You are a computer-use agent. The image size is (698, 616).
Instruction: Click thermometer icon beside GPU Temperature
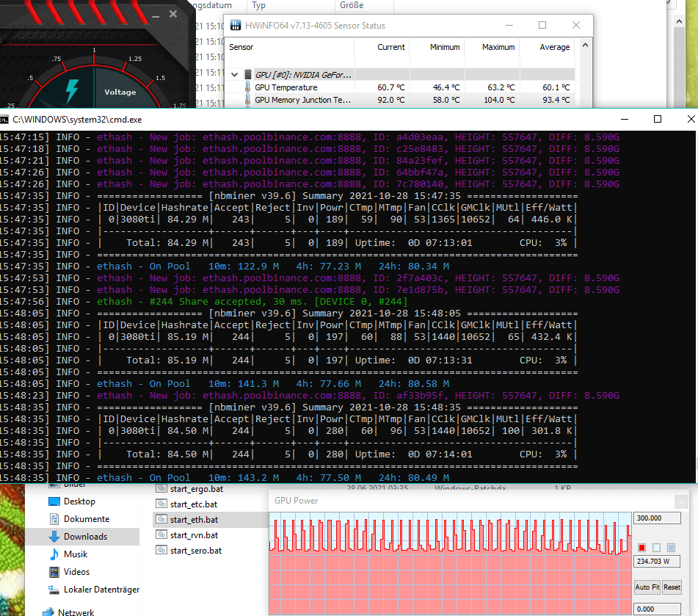[247, 87]
